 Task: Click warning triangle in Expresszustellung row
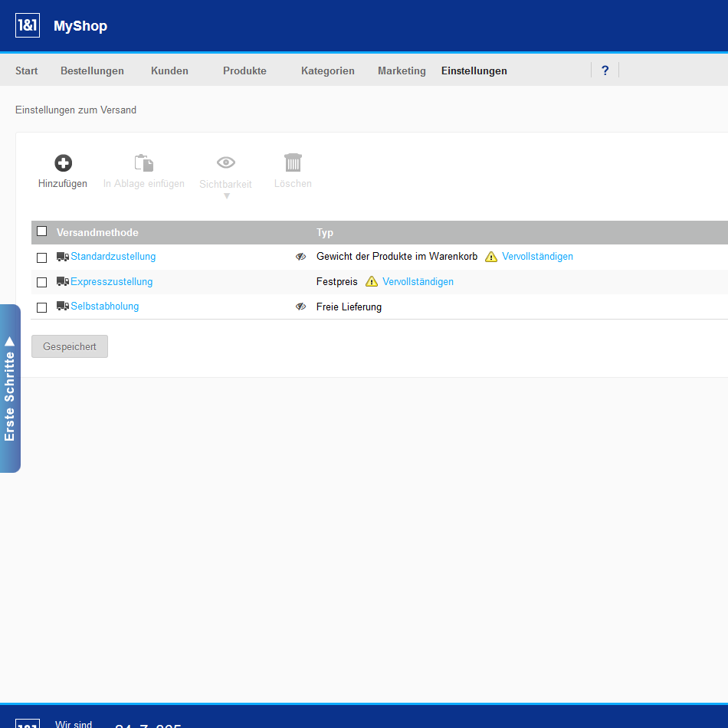pyautogui.click(x=372, y=282)
